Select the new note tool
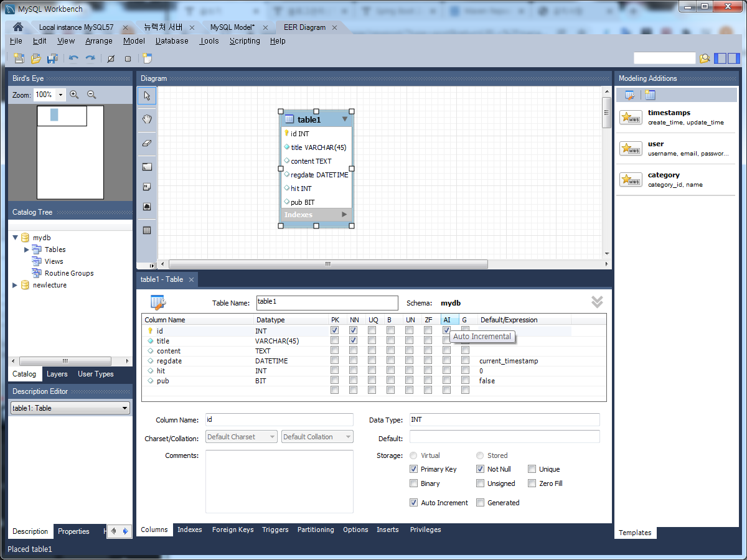Image resolution: width=747 pixels, height=560 pixels. coord(147,187)
